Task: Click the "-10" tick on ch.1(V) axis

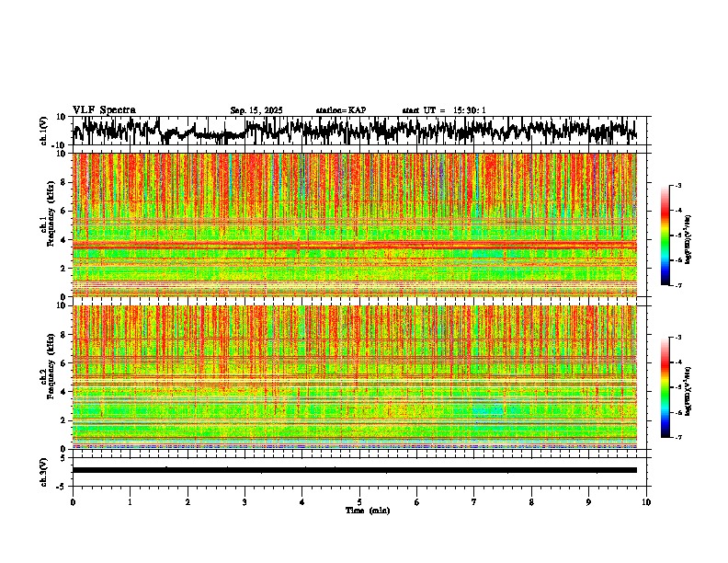Action: point(60,145)
